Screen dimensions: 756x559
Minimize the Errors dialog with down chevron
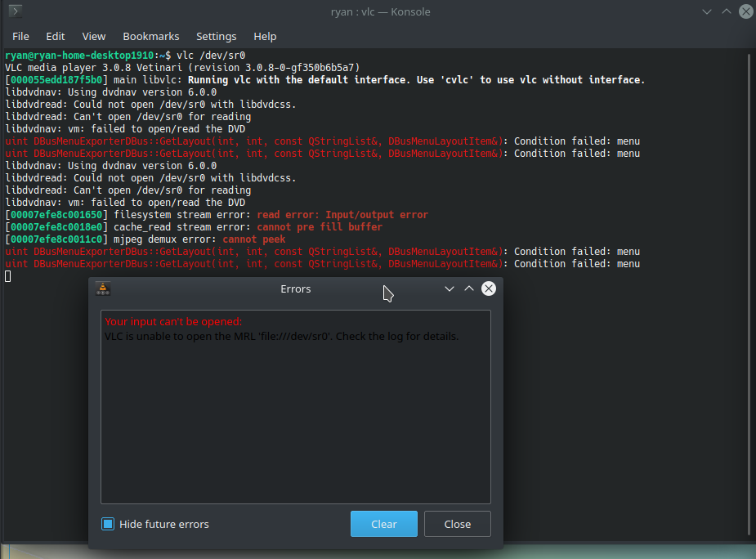[x=450, y=288]
